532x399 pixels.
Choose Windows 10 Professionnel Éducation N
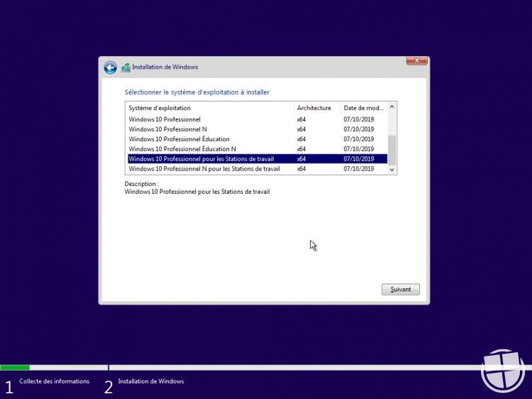click(257, 148)
